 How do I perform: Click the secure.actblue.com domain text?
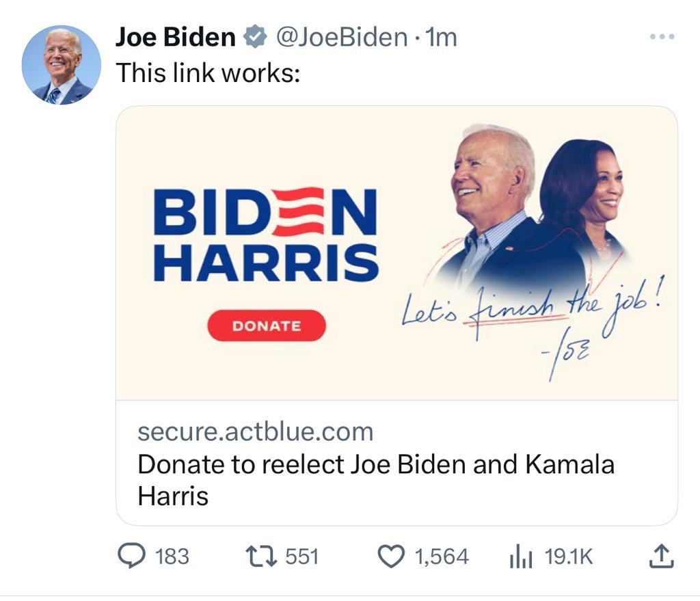[256, 431]
